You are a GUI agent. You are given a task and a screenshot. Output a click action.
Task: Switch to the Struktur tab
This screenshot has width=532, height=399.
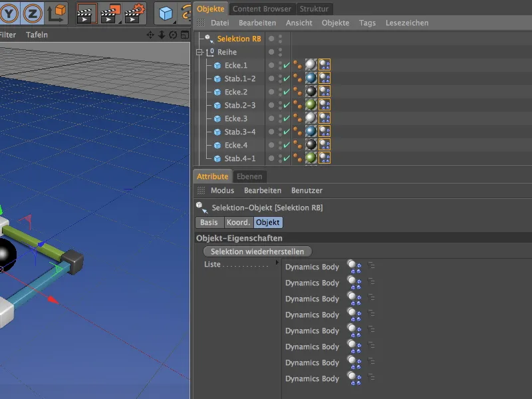pyautogui.click(x=314, y=9)
